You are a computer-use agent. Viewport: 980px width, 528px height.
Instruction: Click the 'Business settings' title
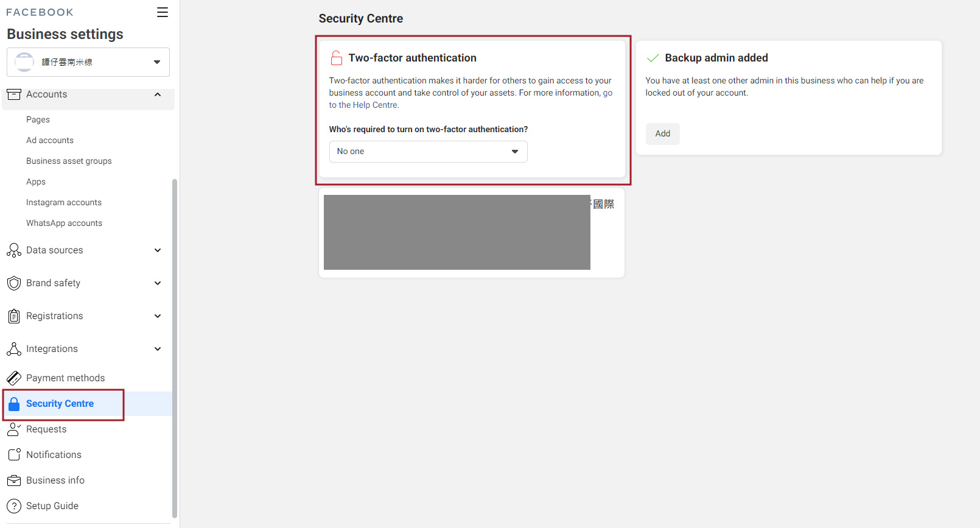pos(65,34)
